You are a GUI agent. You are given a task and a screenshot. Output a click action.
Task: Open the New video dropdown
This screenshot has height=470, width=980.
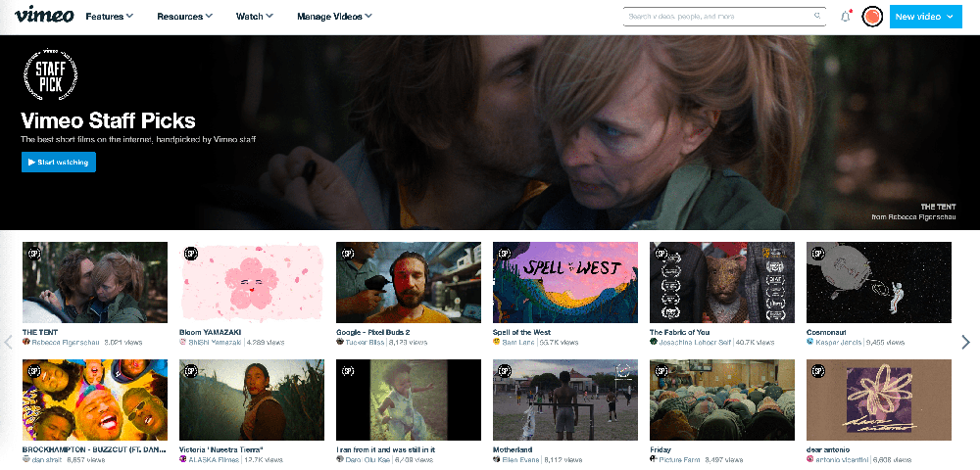pyautogui.click(x=926, y=17)
